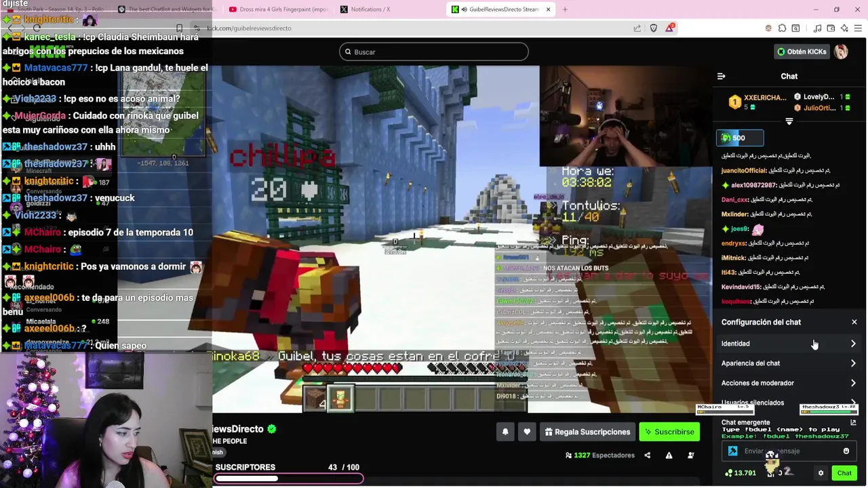Switch to the Dross mira 4 Girls Fingerpaint tab
The image size is (868, 488).
coord(278,9)
